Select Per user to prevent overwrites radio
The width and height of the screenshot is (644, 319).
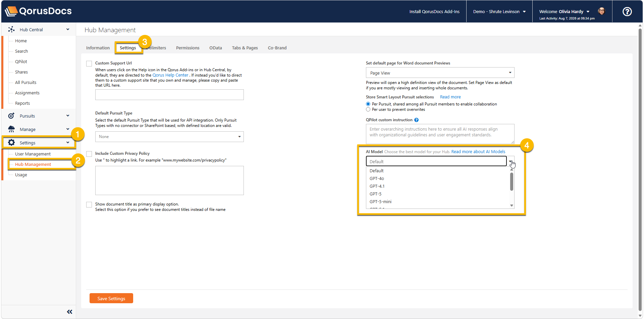coord(368,109)
